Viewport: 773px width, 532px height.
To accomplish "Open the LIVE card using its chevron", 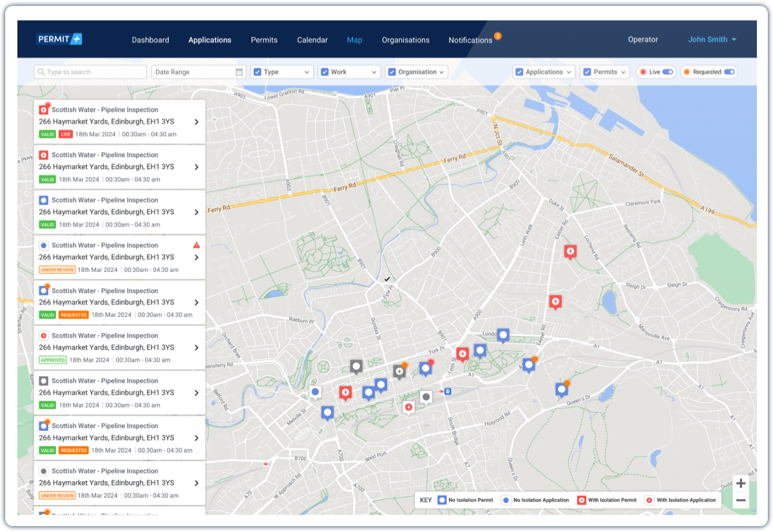I will (196, 122).
